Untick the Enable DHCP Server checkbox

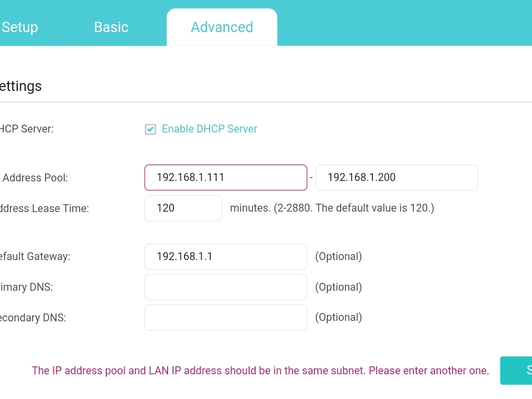pyautogui.click(x=150, y=130)
